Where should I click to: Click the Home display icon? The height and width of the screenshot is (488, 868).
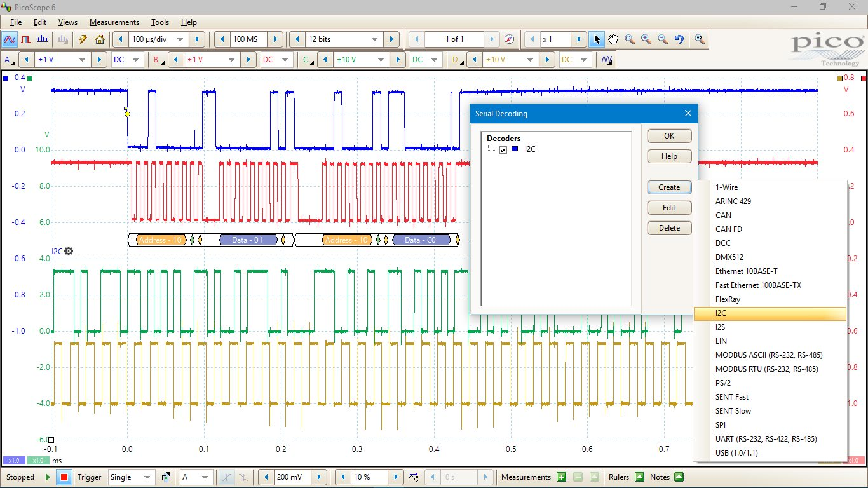[100, 39]
